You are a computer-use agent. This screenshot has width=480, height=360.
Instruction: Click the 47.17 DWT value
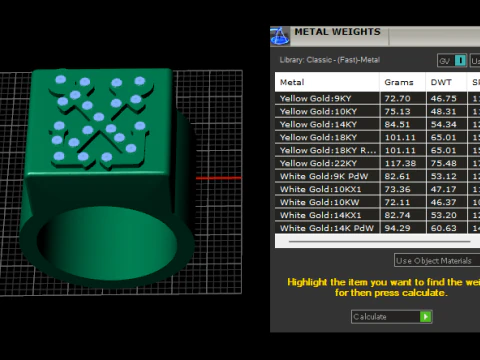pos(443,190)
